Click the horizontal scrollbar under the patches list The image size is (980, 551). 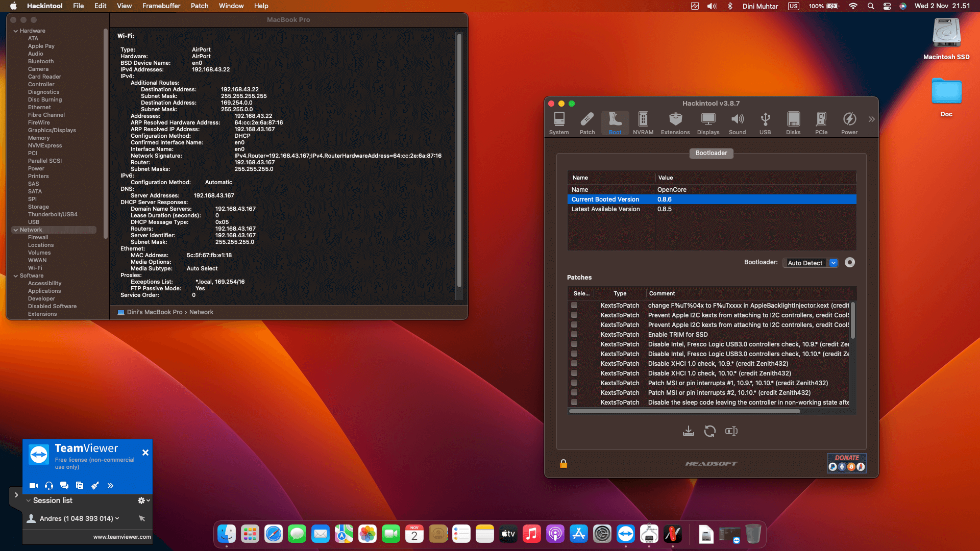tap(684, 411)
